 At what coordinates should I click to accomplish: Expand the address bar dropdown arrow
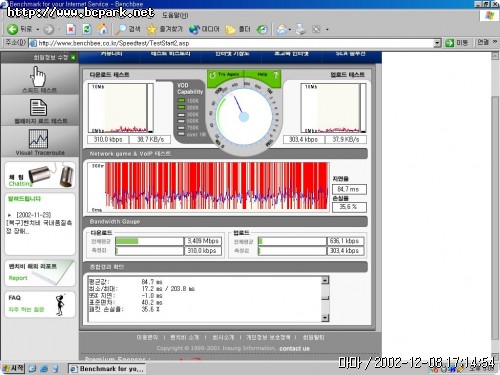pyautogui.click(x=437, y=43)
